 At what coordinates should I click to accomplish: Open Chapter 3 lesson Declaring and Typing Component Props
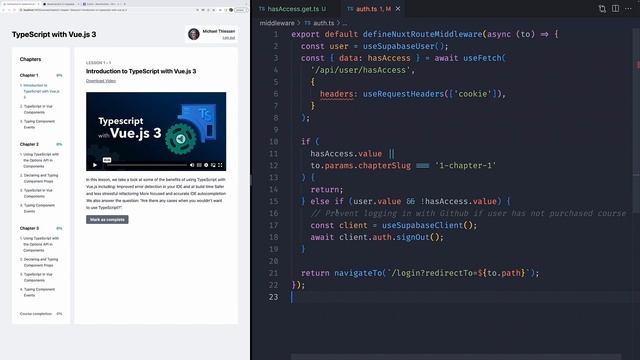point(40,262)
